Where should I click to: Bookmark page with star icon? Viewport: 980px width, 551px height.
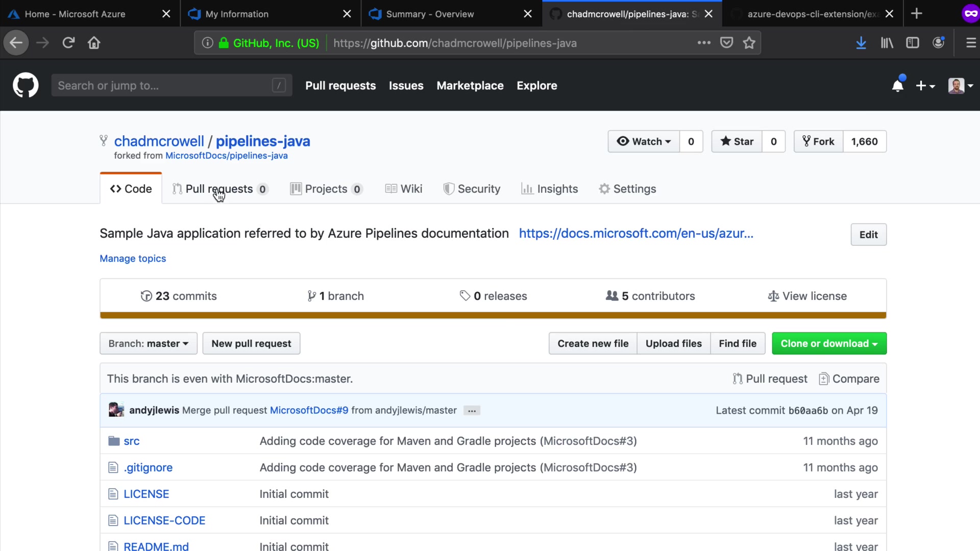[749, 43]
